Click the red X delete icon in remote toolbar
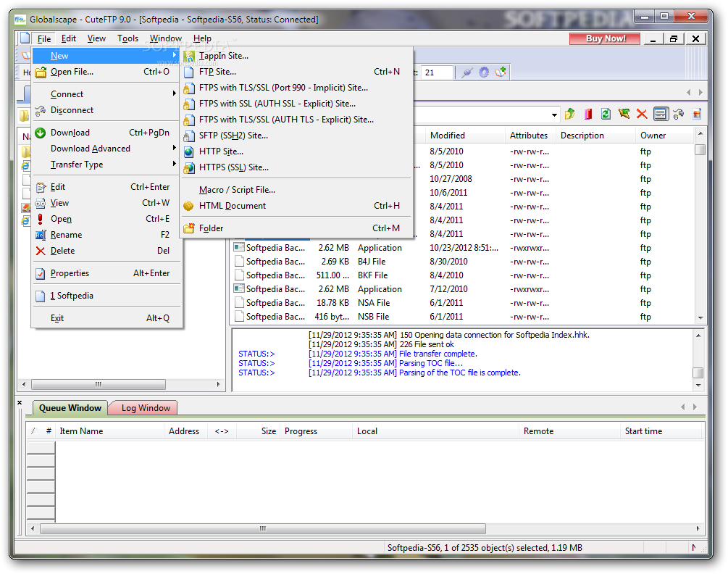 pos(642,114)
